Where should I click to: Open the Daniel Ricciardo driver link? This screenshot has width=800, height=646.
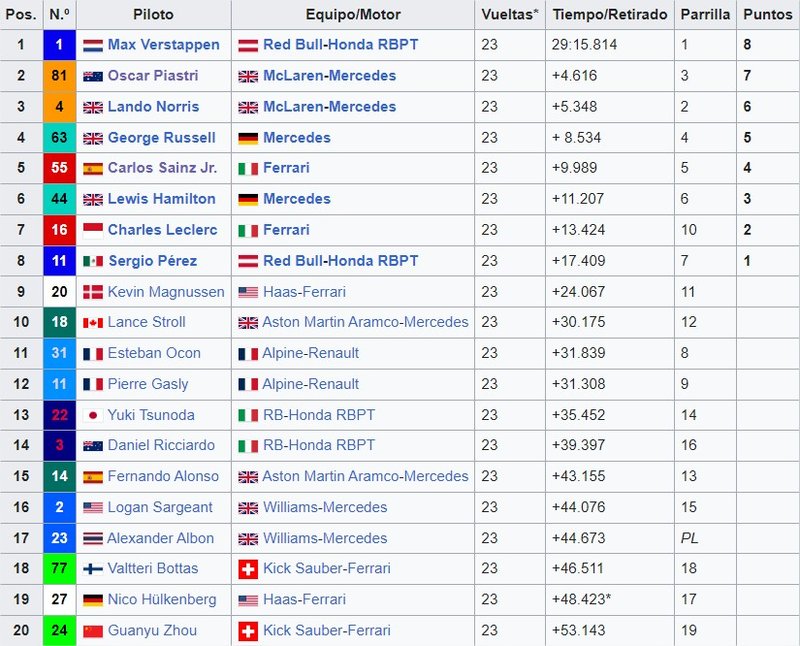(x=161, y=445)
